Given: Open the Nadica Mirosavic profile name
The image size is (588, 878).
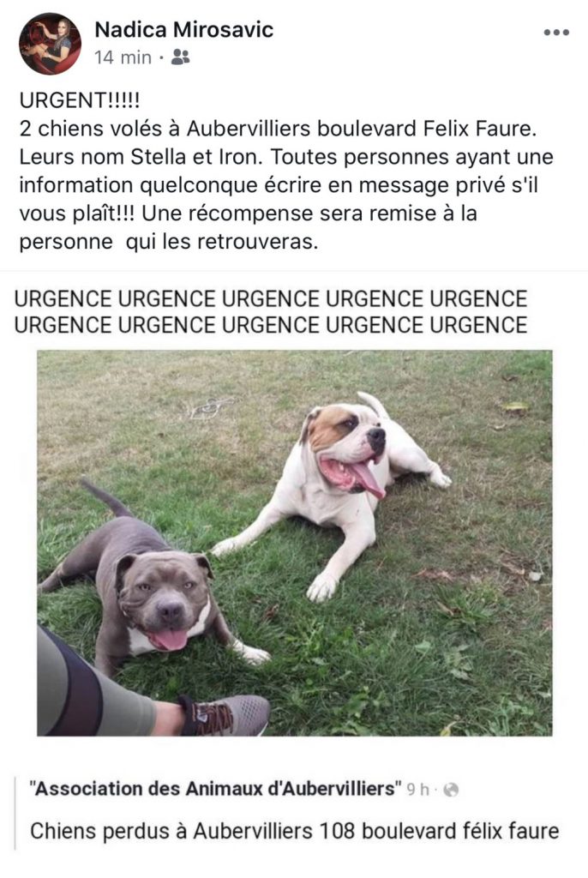Looking at the screenshot, I should (183, 29).
